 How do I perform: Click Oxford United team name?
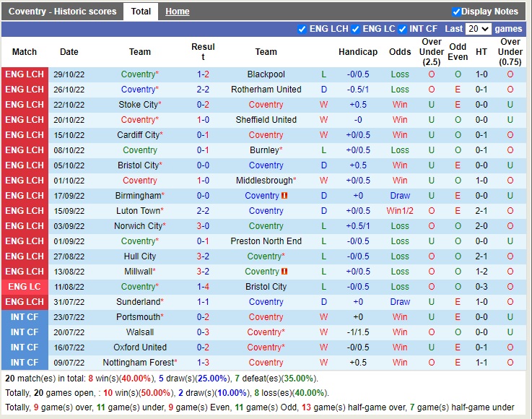point(140,347)
